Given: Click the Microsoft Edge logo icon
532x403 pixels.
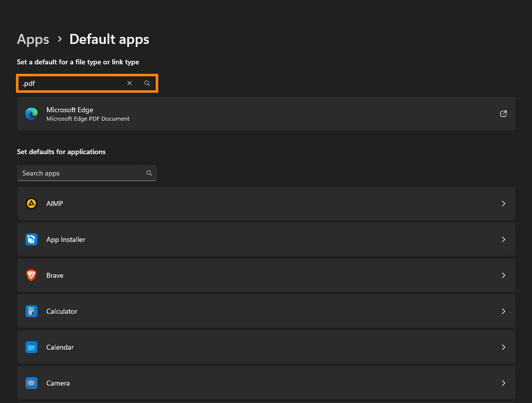Looking at the screenshot, I should (x=31, y=114).
